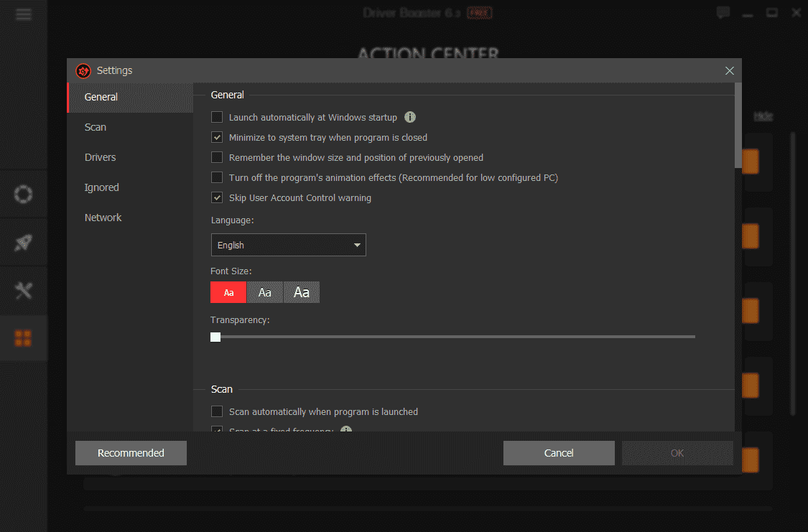Enable Remember the window size and position
808x532 pixels.
tap(217, 158)
